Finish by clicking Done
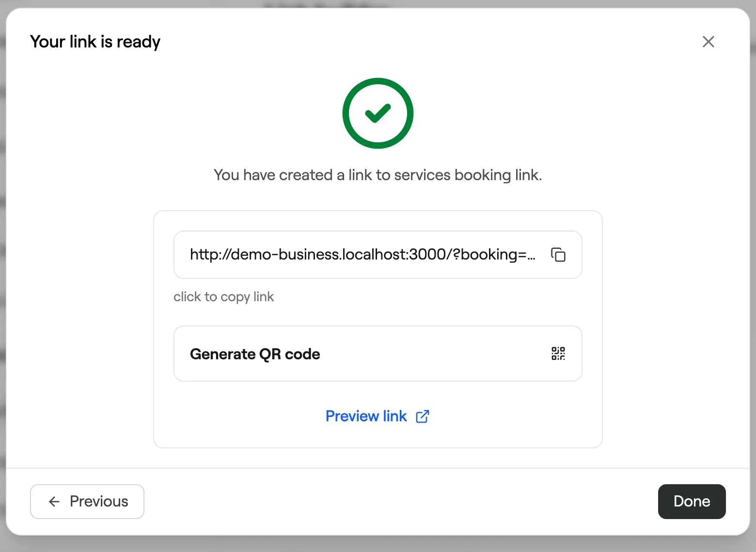Screen dimensions: 756x552 [x=692, y=502]
